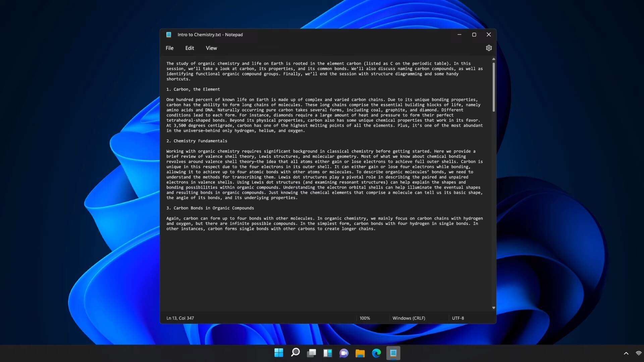The width and height of the screenshot is (644, 362).
Task: Expand hidden system tray icons
Action: click(626, 353)
